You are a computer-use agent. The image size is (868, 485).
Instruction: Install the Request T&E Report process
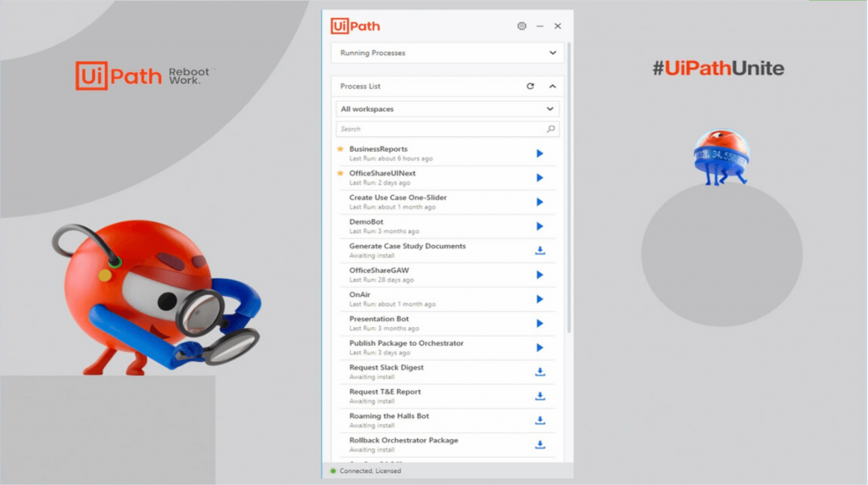point(540,397)
